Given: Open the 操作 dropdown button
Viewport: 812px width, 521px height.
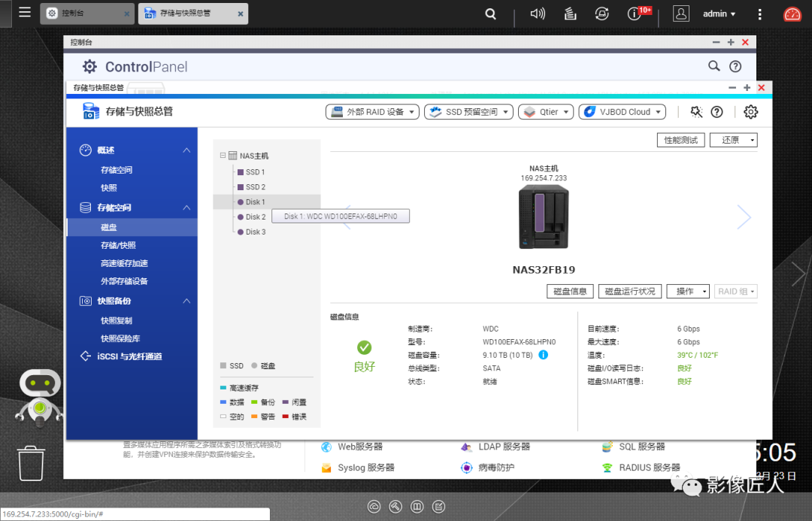Looking at the screenshot, I should click(688, 291).
